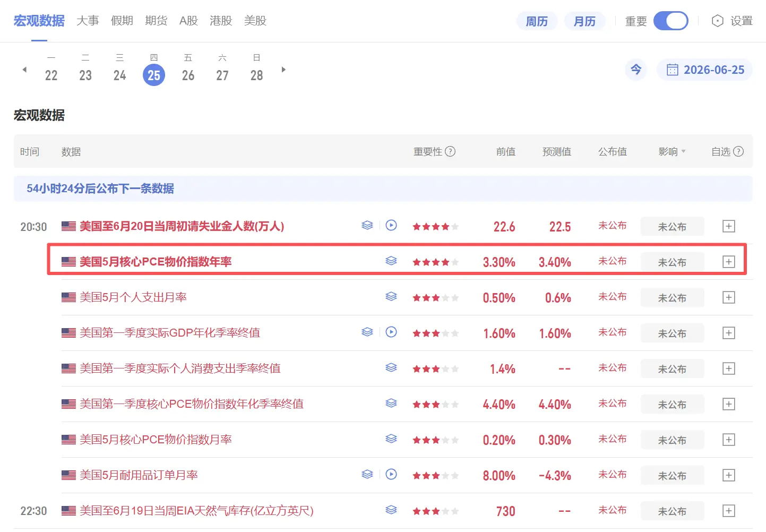Switch to A股 tab
The height and width of the screenshot is (532, 766).
point(188,21)
